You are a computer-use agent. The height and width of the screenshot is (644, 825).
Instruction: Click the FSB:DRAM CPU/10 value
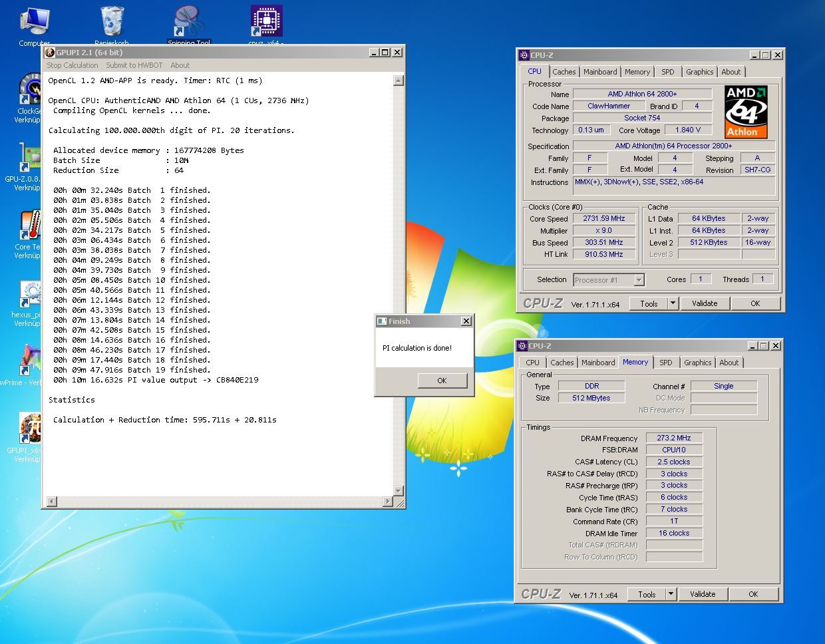pos(674,450)
